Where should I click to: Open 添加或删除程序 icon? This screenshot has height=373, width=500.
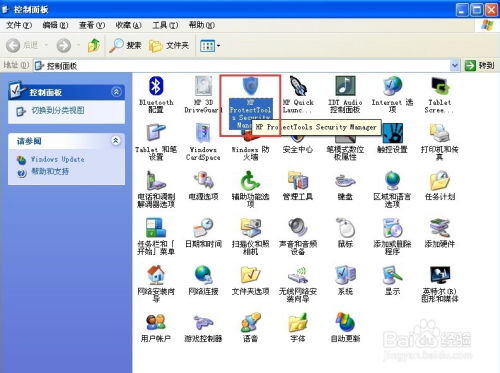click(x=392, y=228)
